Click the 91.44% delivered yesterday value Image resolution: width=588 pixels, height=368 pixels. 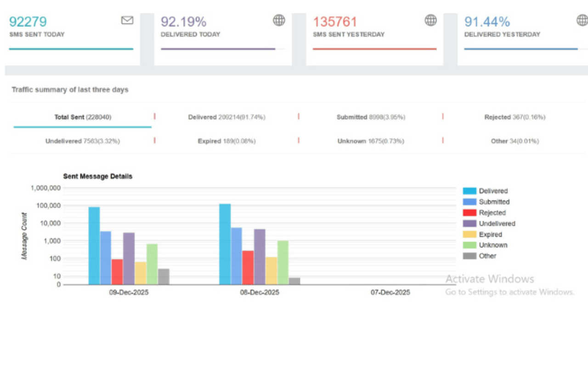tap(487, 22)
